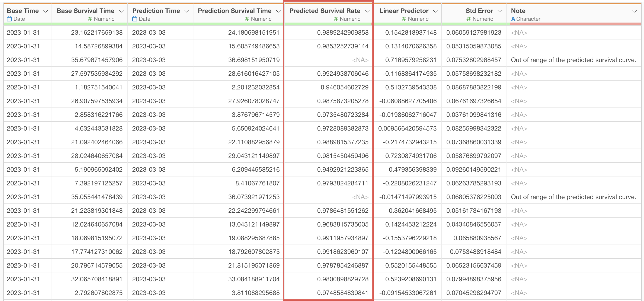The image size is (644, 301).
Task: Open the Std Error column dropdown arrow
Action: pos(500,11)
